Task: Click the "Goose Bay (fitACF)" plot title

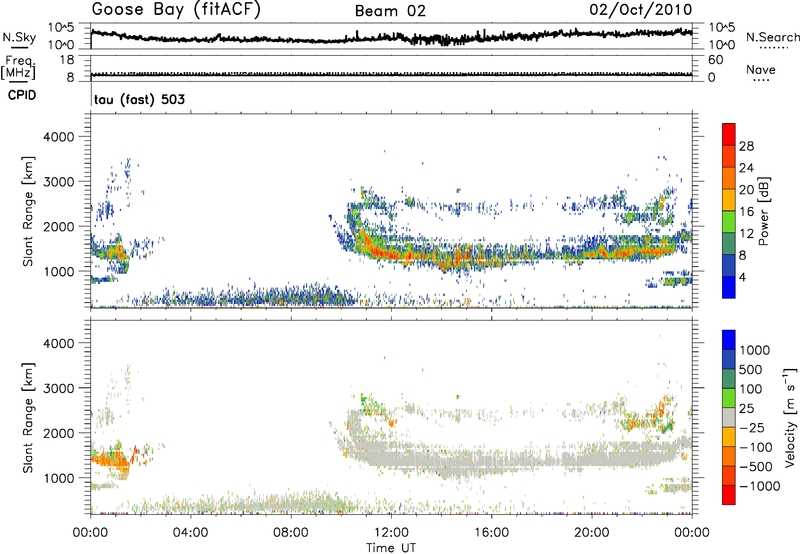Action: (x=176, y=10)
